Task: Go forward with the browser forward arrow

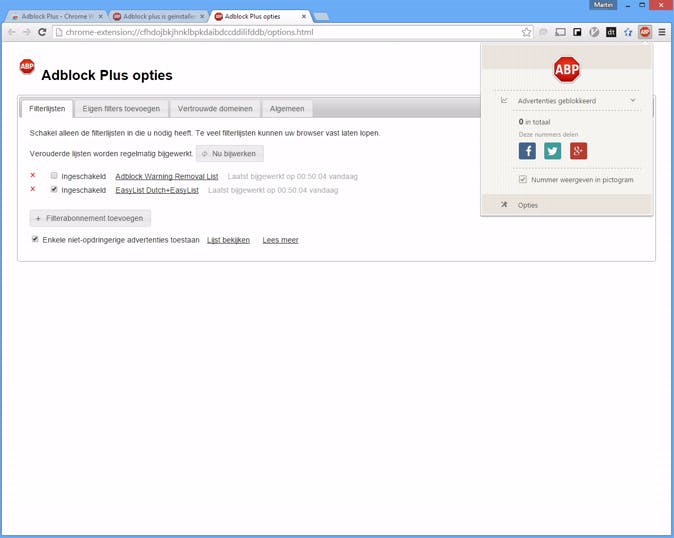Action: coord(27,32)
